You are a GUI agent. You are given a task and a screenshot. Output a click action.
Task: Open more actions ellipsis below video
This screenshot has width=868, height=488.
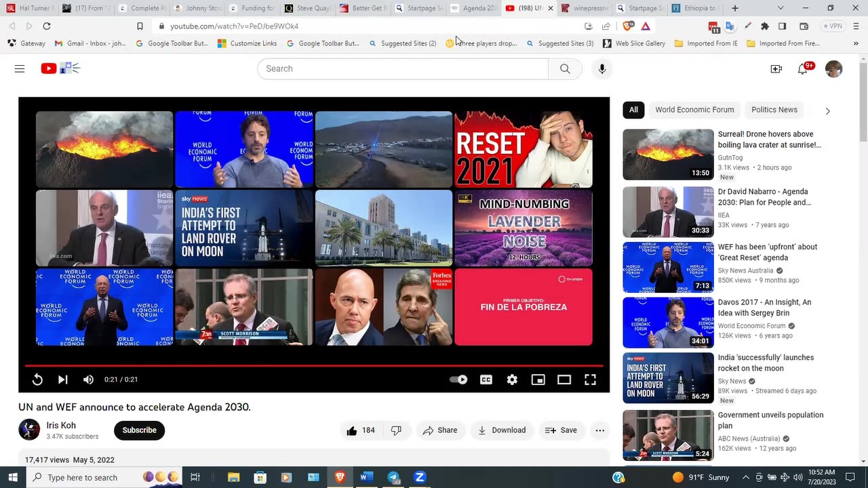pyautogui.click(x=599, y=430)
